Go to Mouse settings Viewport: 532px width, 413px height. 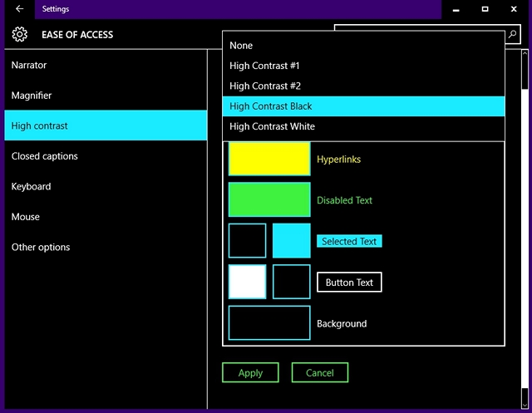tap(106, 217)
